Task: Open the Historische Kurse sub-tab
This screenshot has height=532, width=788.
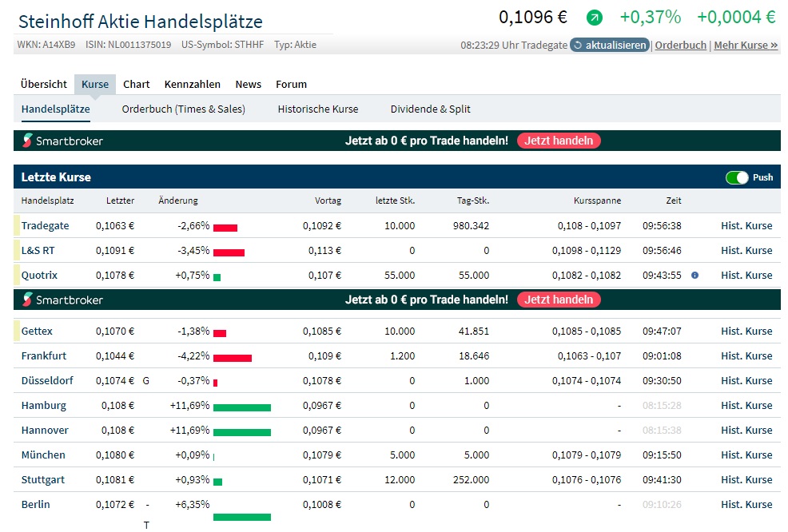Action: click(x=318, y=109)
